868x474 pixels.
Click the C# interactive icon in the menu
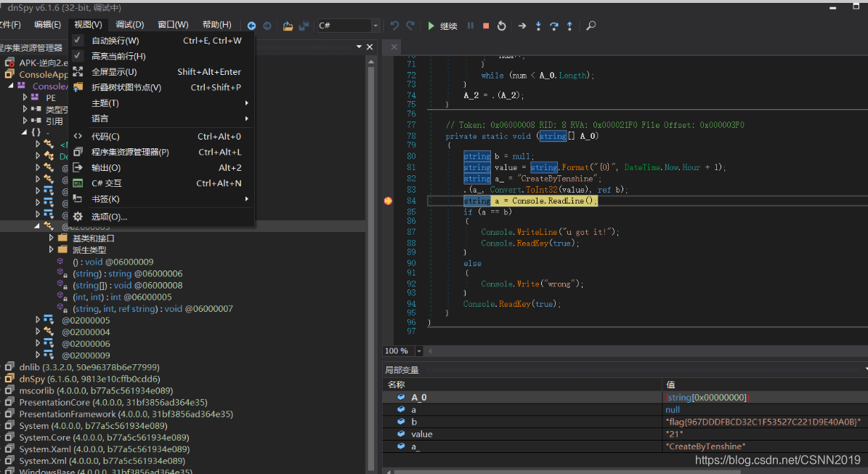pyautogui.click(x=78, y=183)
